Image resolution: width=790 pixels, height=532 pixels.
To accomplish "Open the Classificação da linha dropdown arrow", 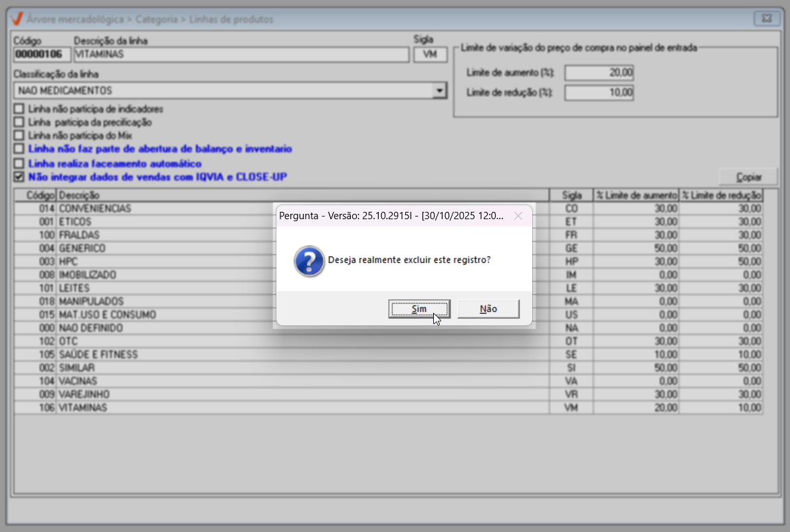I will tap(439, 91).
